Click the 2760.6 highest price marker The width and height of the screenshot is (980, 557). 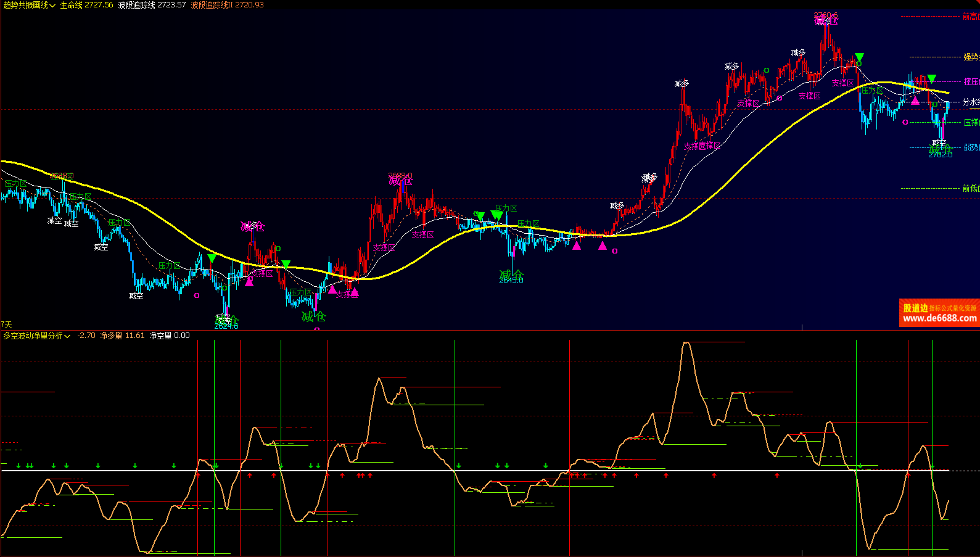tap(825, 15)
